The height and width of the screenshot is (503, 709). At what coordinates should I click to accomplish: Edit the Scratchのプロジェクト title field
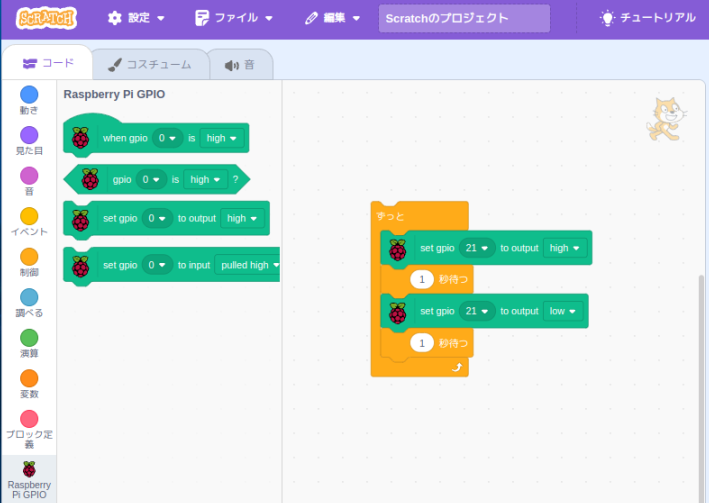click(x=464, y=19)
